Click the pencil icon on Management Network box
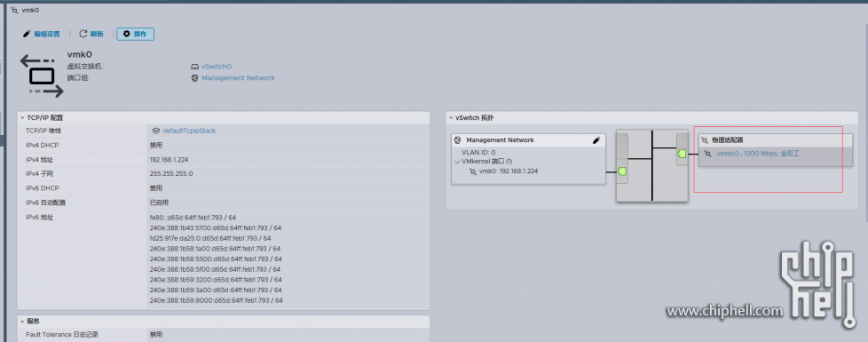This screenshot has width=868, height=342. pos(596,140)
